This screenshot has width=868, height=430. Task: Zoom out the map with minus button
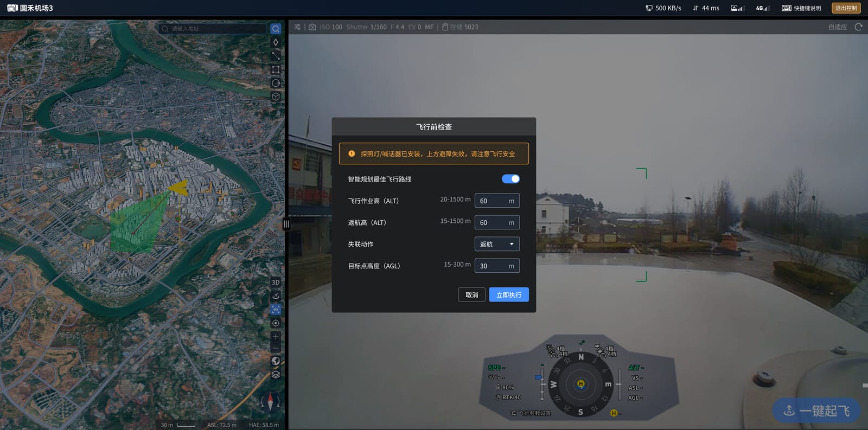tap(276, 348)
